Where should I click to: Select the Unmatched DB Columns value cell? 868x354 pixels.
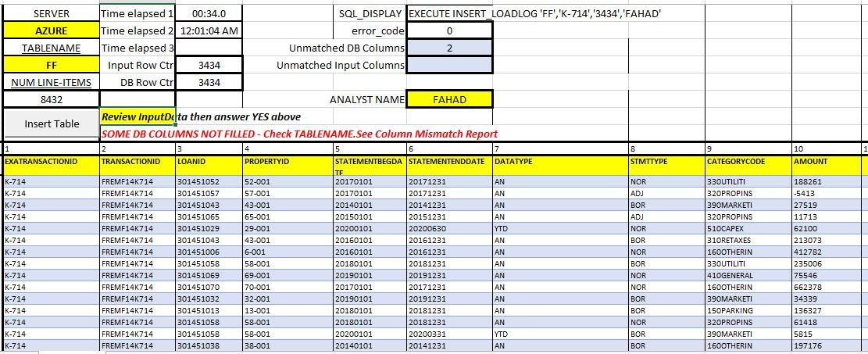pos(449,48)
